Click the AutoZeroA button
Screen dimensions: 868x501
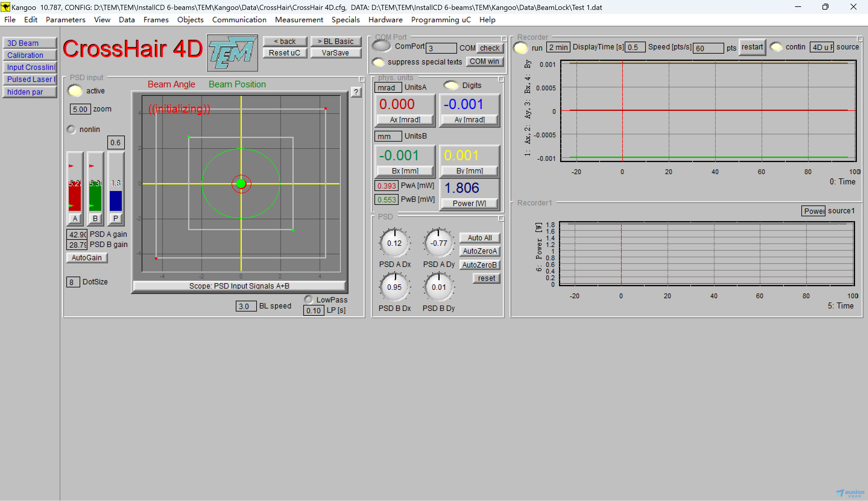tap(480, 251)
